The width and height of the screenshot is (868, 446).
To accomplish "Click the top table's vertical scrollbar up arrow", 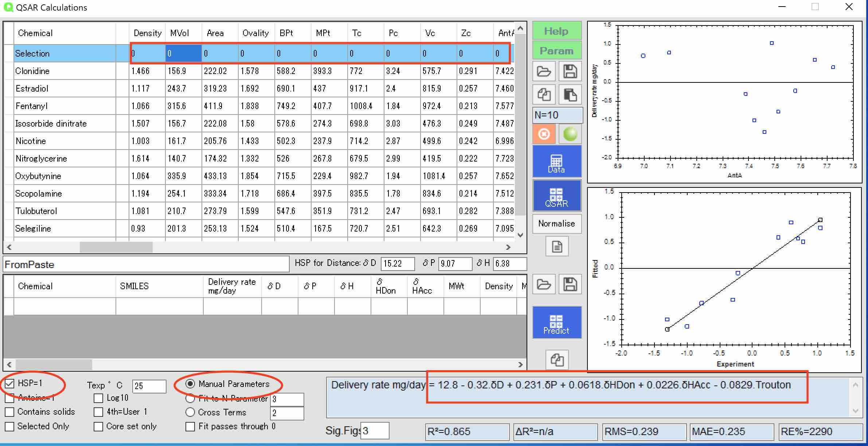I will (520, 28).
